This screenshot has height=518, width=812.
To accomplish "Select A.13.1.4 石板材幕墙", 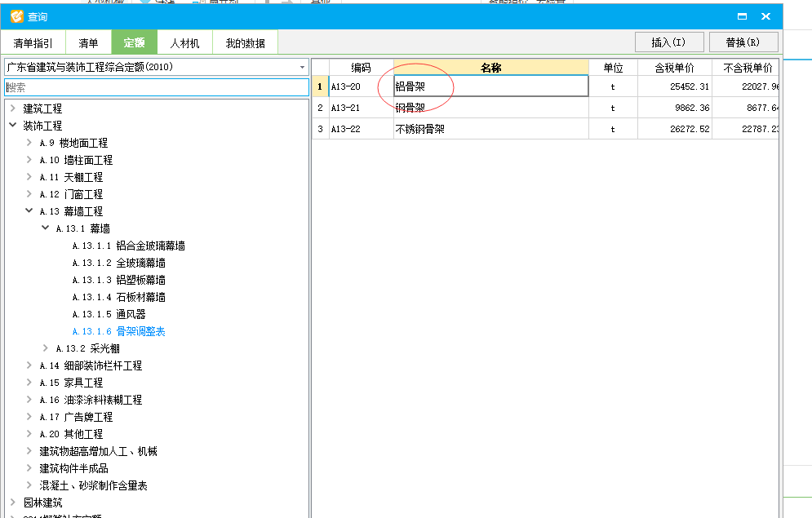I will pos(118,297).
